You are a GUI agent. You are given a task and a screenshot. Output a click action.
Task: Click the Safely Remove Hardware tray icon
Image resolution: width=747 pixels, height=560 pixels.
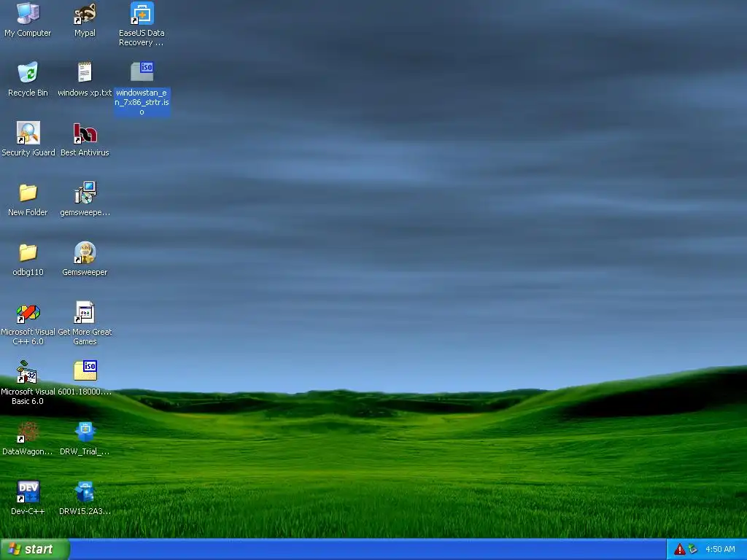(x=693, y=550)
